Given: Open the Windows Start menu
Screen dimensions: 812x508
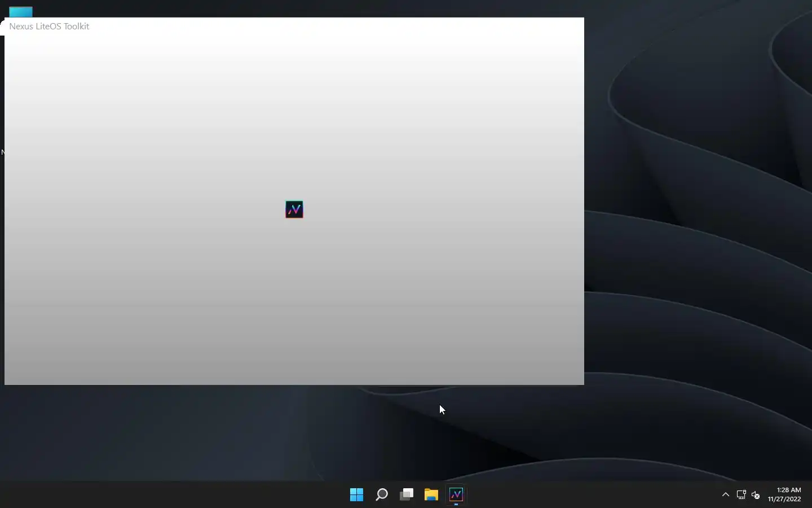Looking at the screenshot, I should coord(356,494).
